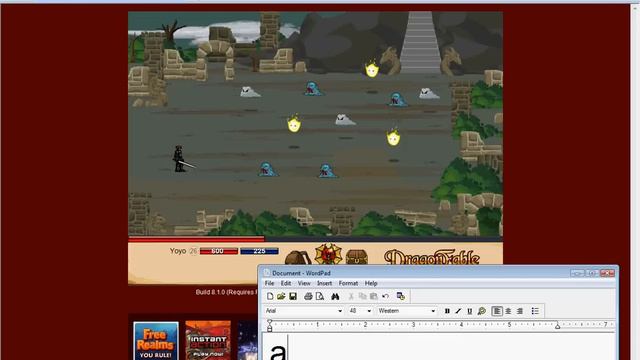Open WordPad Edit menu

(286, 283)
